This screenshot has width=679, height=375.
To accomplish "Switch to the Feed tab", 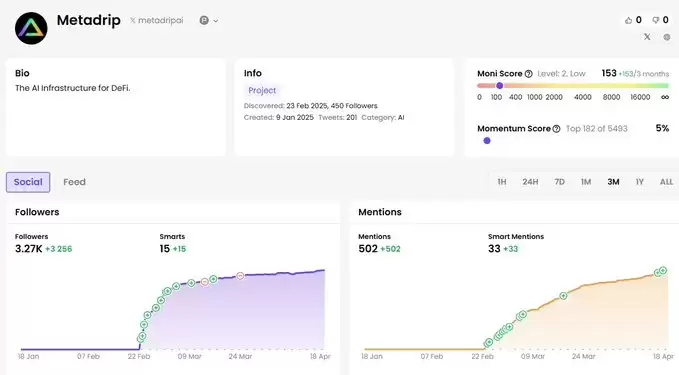I will pos(74,182).
